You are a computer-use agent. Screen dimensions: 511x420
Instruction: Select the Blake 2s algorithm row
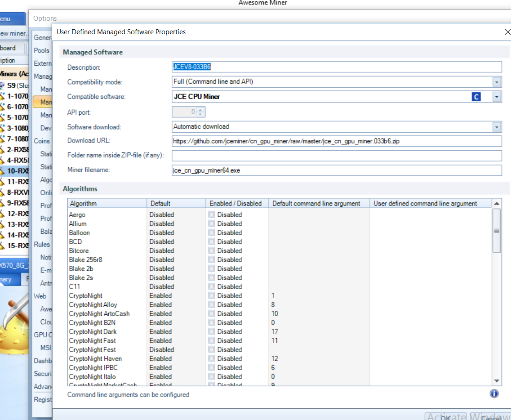coord(279,277)
